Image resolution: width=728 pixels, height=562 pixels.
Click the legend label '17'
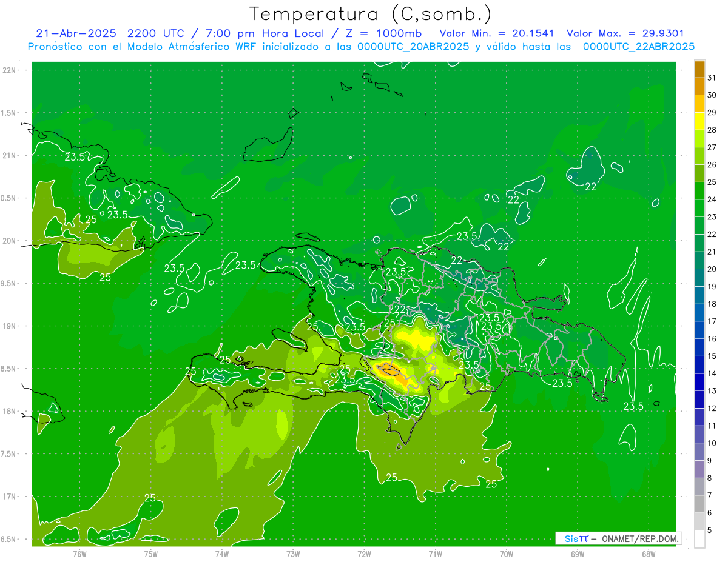pos(712,321)
